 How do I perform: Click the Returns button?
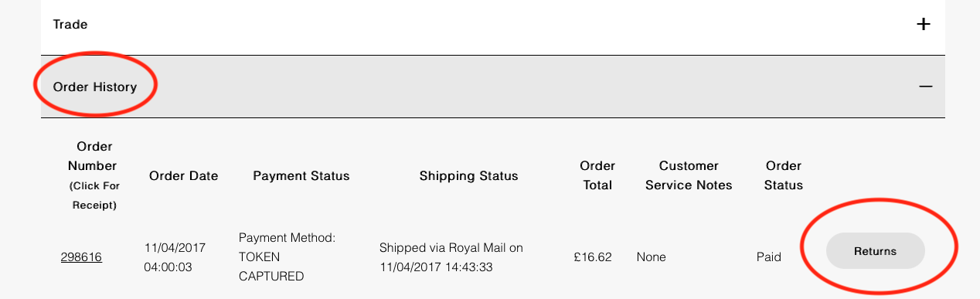click(876, 251)
